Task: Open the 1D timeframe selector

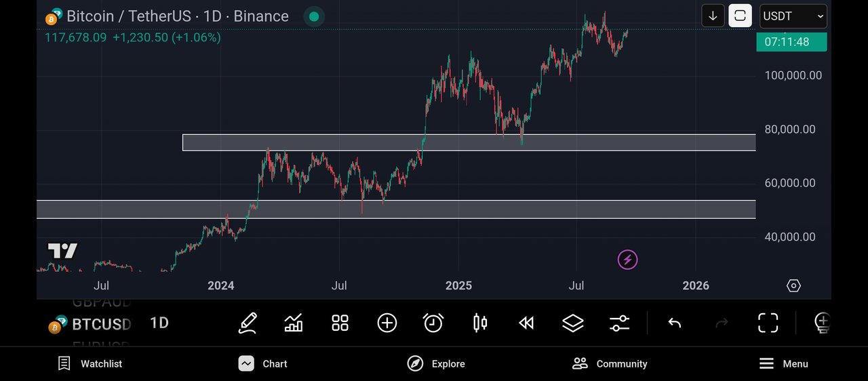Action: (x=159, y=323)
